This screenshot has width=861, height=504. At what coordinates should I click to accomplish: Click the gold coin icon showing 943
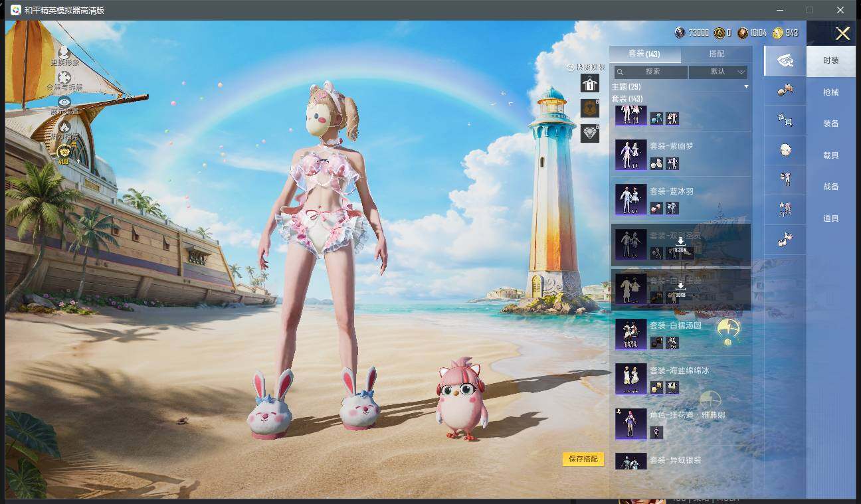777,33
